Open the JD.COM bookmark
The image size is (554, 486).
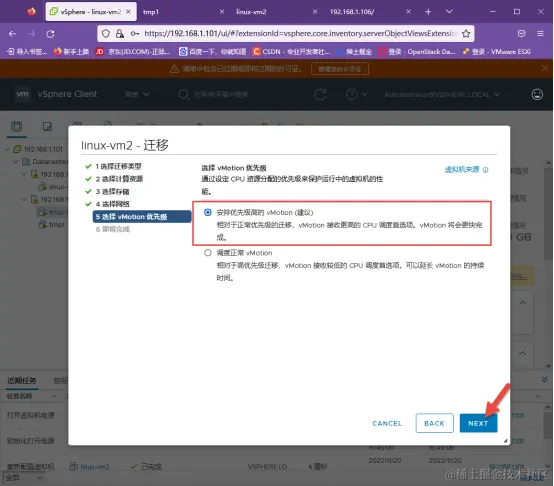tap(133, 52)
